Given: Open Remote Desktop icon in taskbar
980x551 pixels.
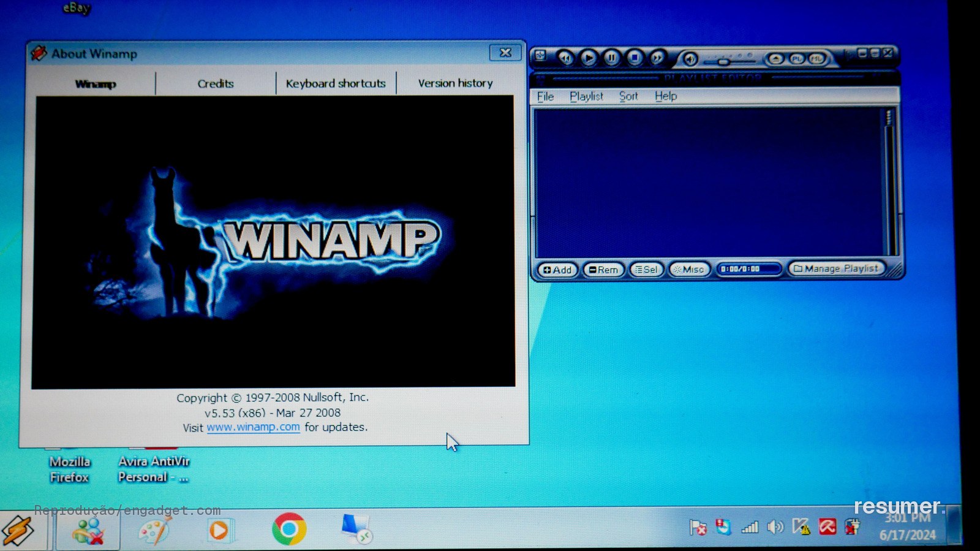Looking at the screenshot, I should coord(356,529).
